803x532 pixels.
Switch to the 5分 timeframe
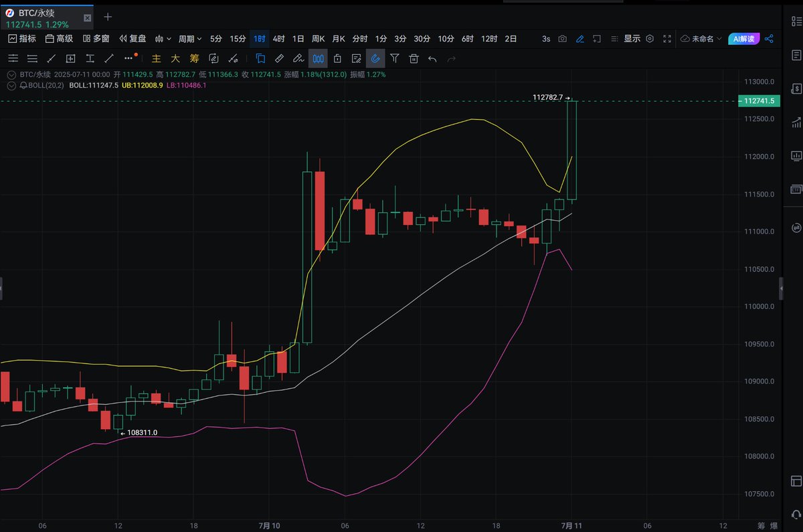click(216, 39)
